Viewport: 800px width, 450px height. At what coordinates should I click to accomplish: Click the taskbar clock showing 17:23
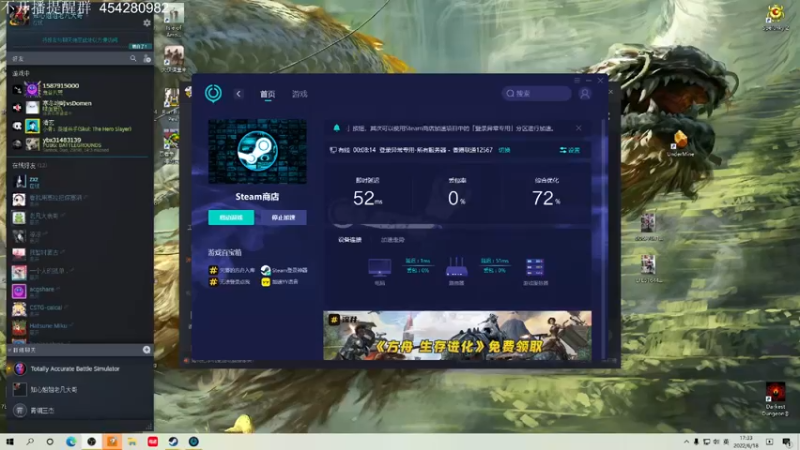coord(746,442)
